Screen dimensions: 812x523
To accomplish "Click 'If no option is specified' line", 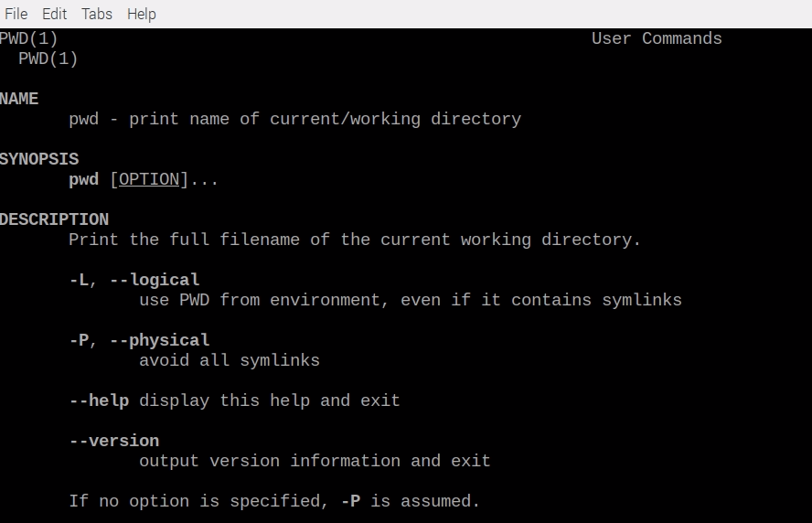I will 274,501.
